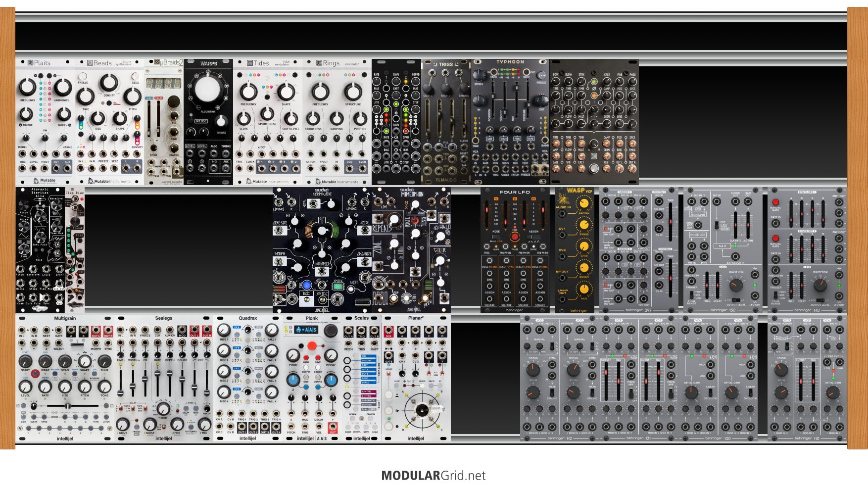The width and height of the screenshot is (868, 486).
Task: Click the Behringer 140 WAVEFORM knob
Action: (x=820, y=286)
